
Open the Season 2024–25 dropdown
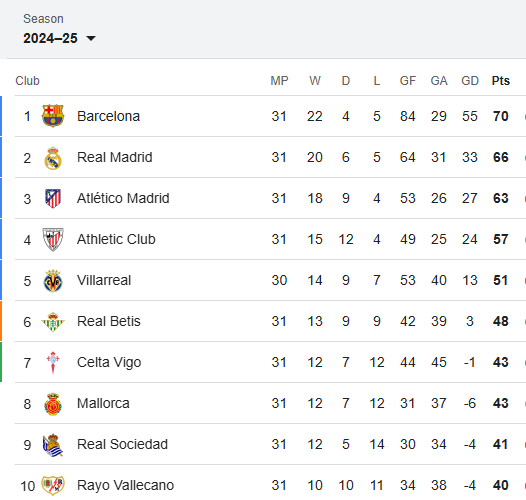tap(59, 38)
